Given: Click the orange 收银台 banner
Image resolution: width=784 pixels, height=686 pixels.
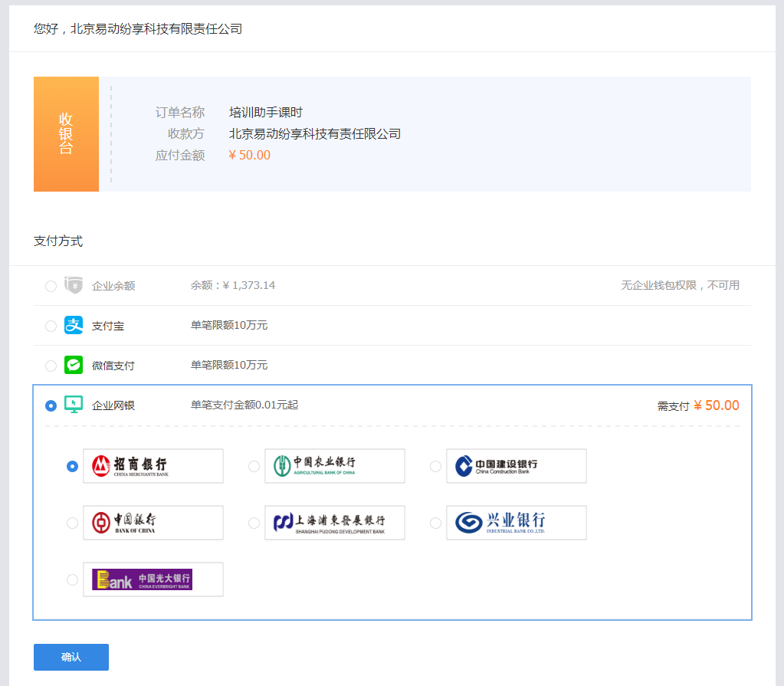Looking at the screenshot, I should (66, 134).
